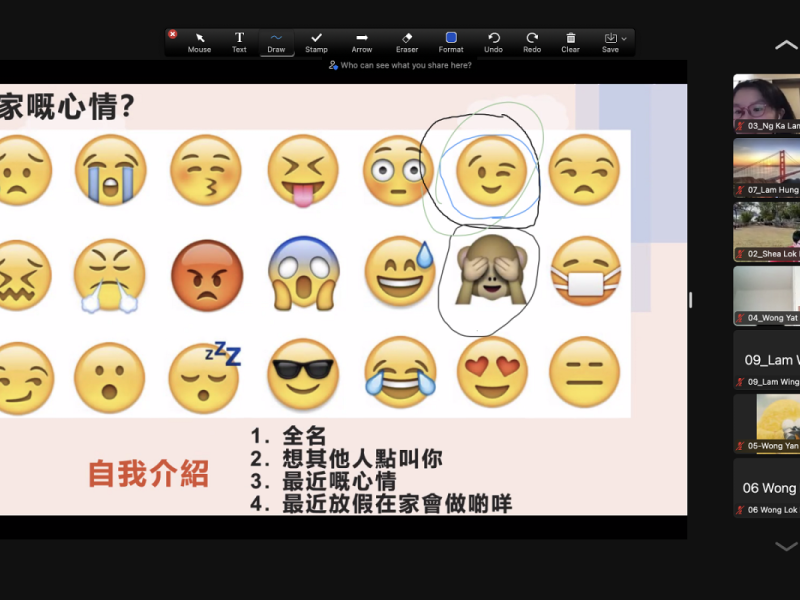Show previous participants with the up chevron
The image size is (800, 600).
[786, 45]
